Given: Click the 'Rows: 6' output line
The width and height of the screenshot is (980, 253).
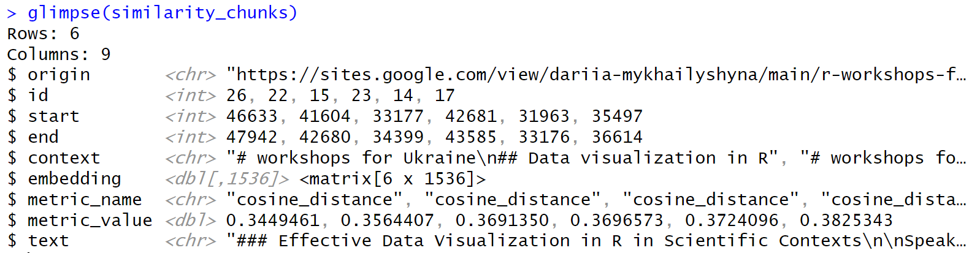Looking at the screenshot, I should (43, 34).
